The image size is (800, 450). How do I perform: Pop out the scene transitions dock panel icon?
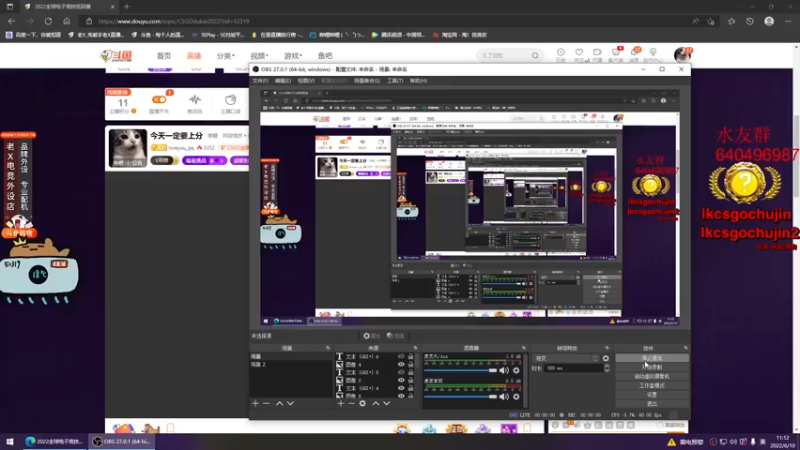tap(607, 348)
